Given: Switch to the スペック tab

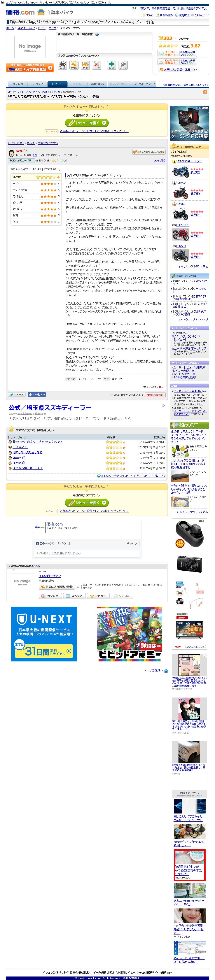Looking at the screenshot, I should pyautogui.click(x=37, y=84).
